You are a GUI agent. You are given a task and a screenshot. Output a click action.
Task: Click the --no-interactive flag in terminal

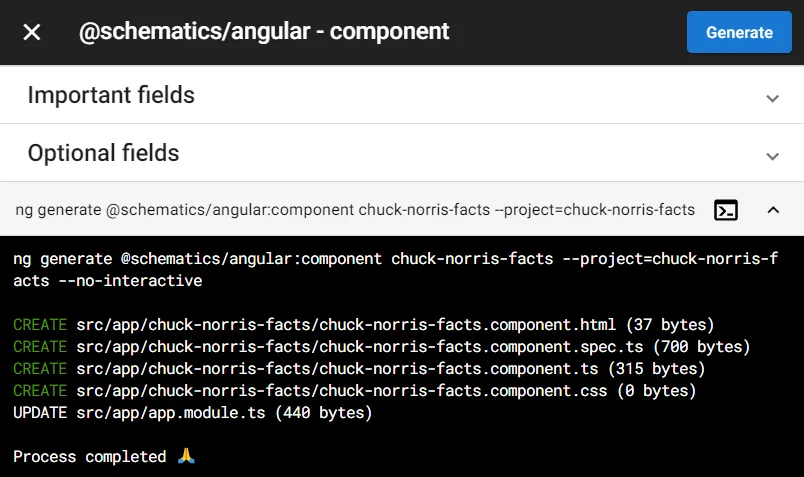(x=130, y=281)
